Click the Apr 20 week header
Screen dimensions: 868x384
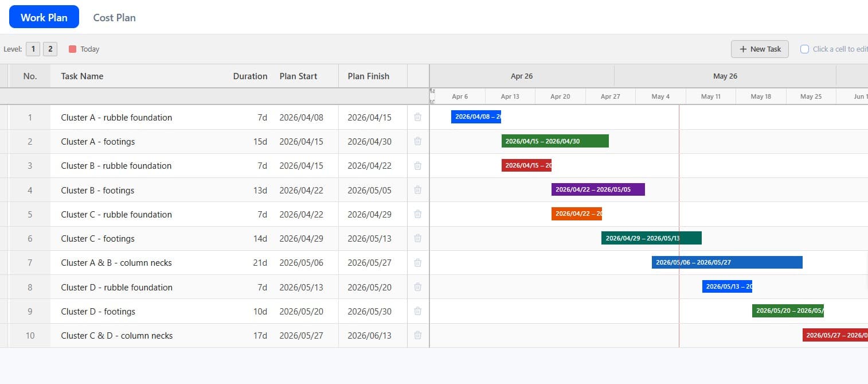(560, 96)
